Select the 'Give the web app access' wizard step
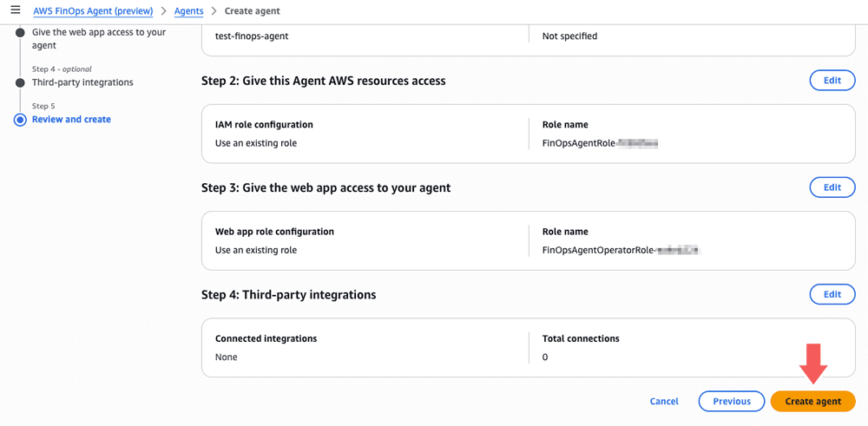 point(99,39)
